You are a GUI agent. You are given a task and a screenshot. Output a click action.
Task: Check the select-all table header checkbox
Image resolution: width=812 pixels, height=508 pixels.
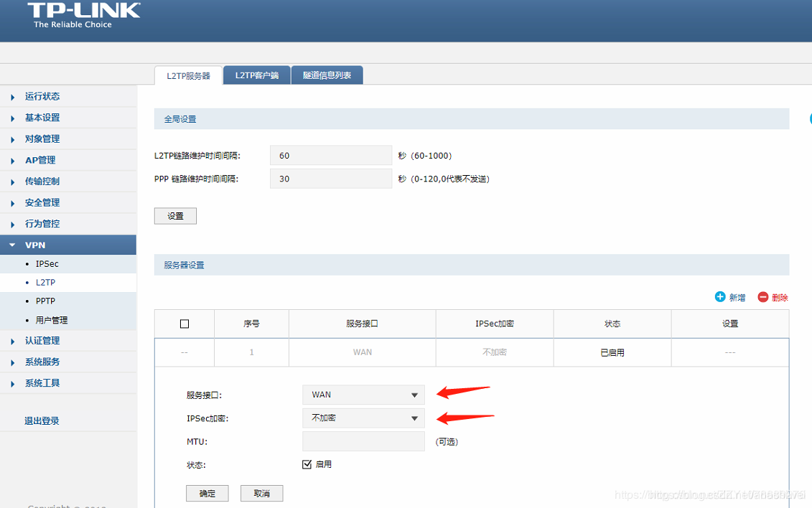click(185, 324)
